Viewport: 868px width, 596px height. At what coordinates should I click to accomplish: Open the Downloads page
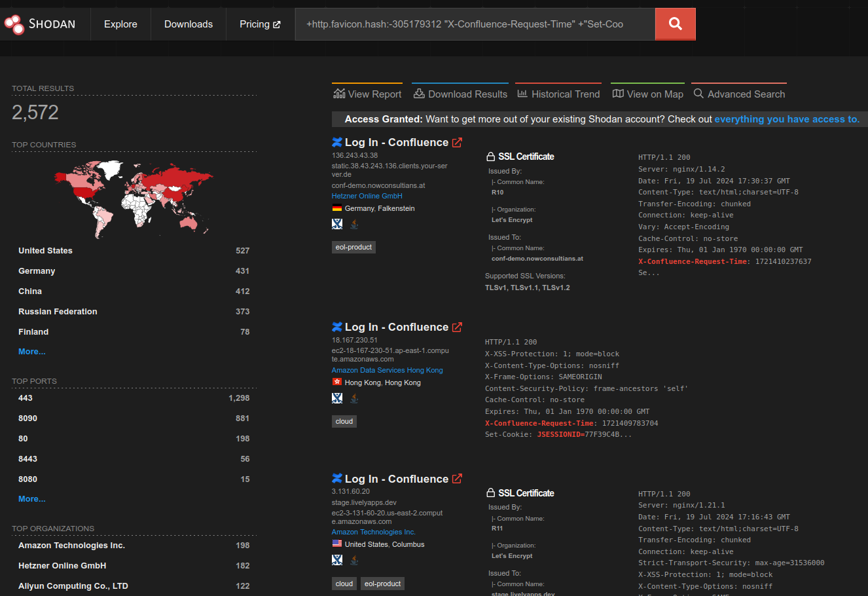tap(188, 24)
